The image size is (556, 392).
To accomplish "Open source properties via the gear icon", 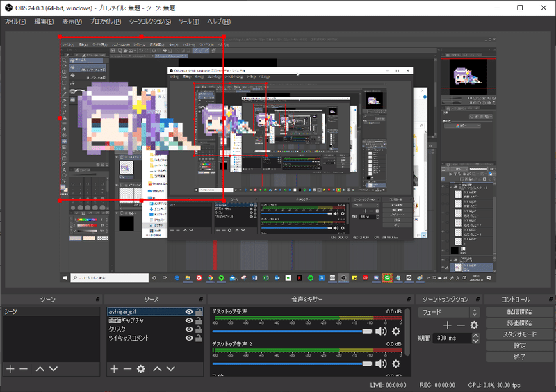I will tap(141, 369).
